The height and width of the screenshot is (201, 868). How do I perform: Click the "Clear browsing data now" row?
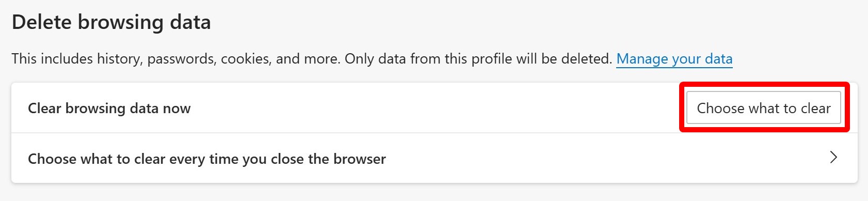pyautogui.click(x=435, y=108)
